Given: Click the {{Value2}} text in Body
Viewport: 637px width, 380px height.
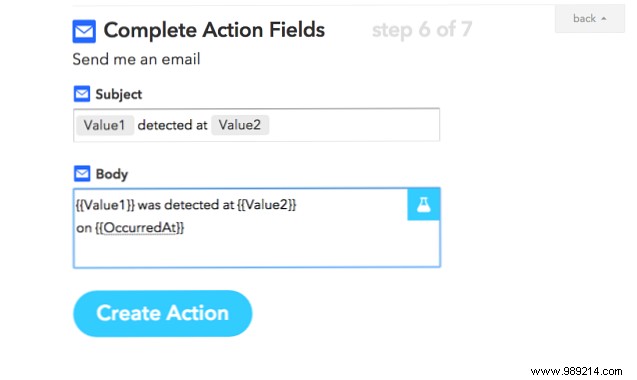Looking at the screenshot, I should tap(266, 204).
